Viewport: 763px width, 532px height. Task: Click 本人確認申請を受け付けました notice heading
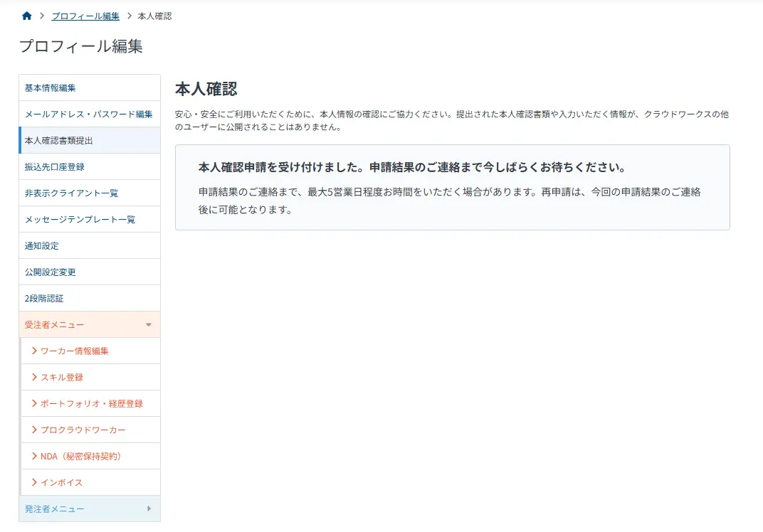(x=412, y=167)
